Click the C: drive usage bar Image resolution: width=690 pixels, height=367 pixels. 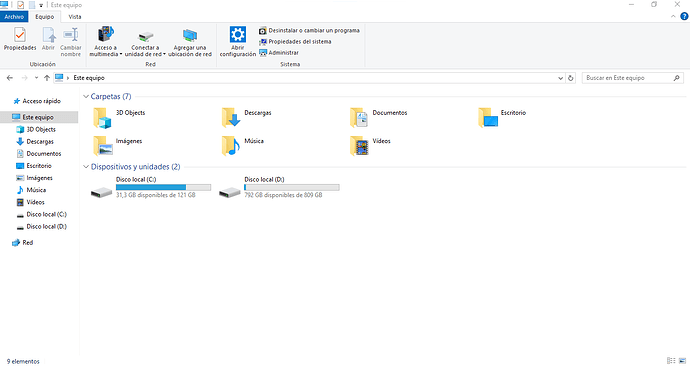pyautogui.click(x=163, y=187)
